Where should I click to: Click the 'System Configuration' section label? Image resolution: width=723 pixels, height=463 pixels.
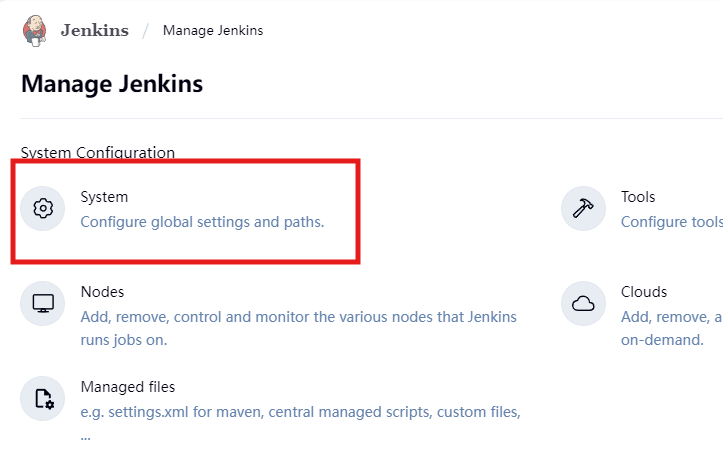[x=98, y=153]
